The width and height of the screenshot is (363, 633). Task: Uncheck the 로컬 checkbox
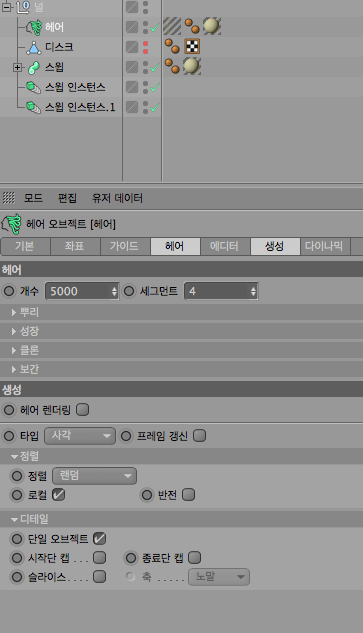tap(59, 495)
